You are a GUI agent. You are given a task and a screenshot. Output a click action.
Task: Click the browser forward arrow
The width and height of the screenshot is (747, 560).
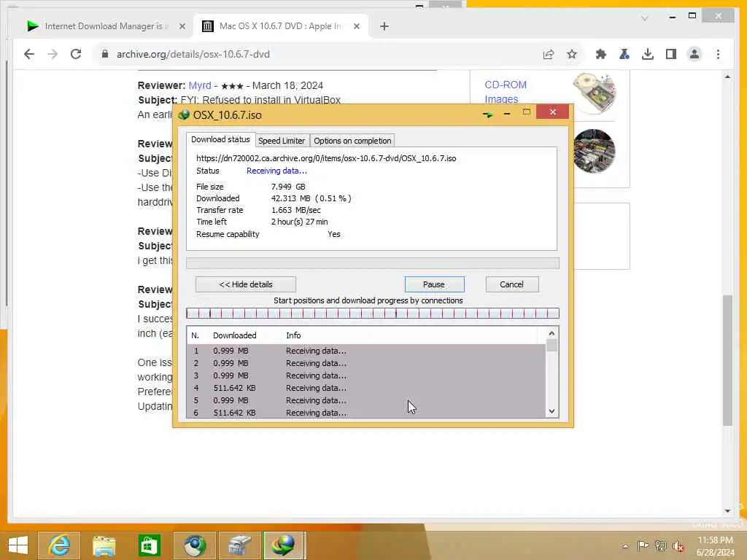point(53,54)
